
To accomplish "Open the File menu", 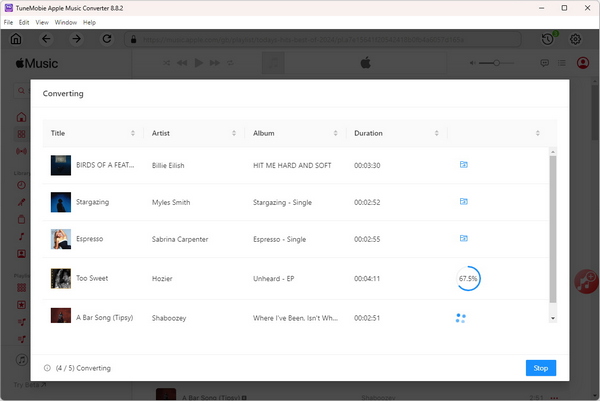I will pos(8,22).
